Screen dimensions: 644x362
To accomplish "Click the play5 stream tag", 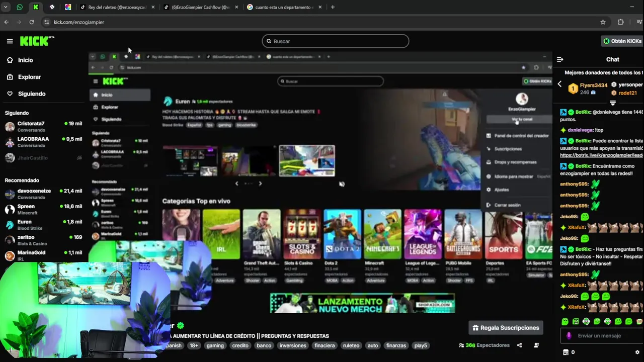I will [x=421, y=346].
